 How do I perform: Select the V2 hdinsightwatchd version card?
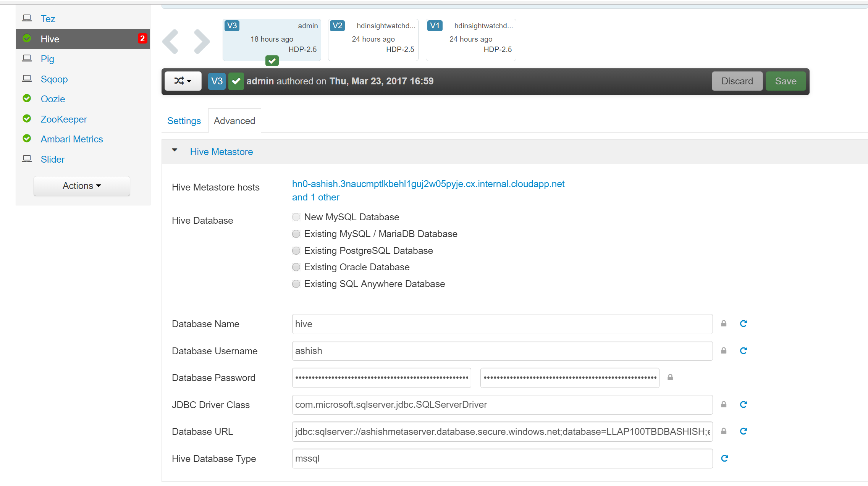point(373,40)
